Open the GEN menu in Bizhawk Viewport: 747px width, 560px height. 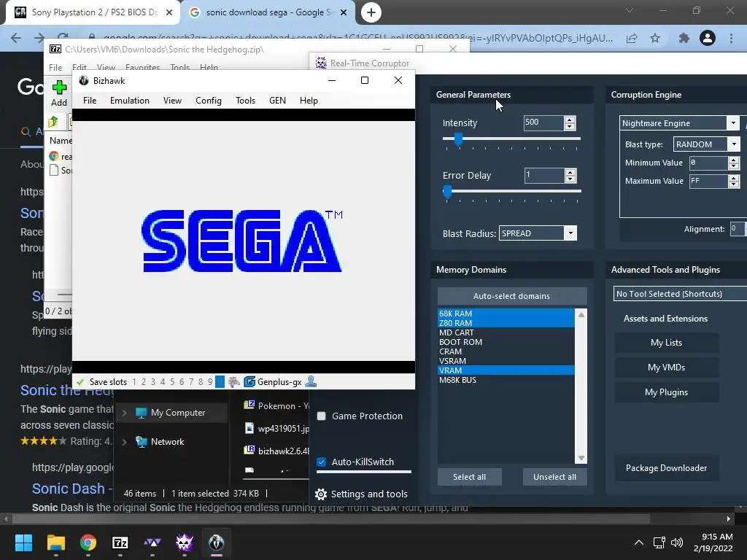[x=277, y=101]
